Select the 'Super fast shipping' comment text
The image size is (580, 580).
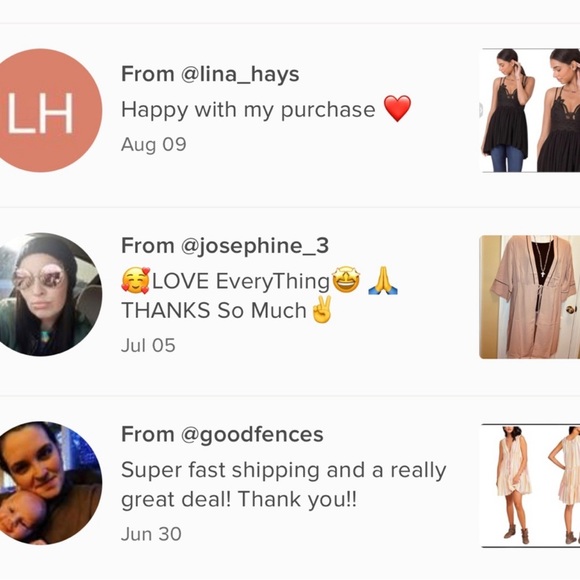tap(284, 485)
